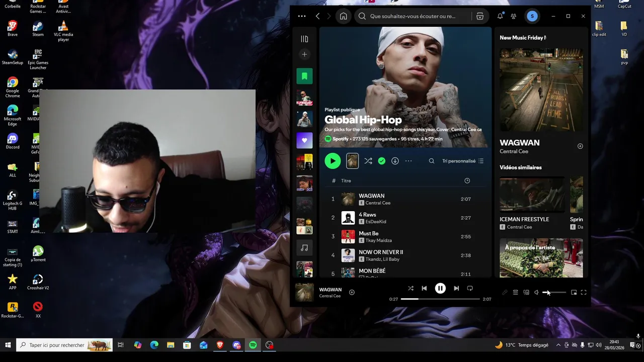Remove playlist from library checkmark
644x362 pixels.
coord(382,161)
